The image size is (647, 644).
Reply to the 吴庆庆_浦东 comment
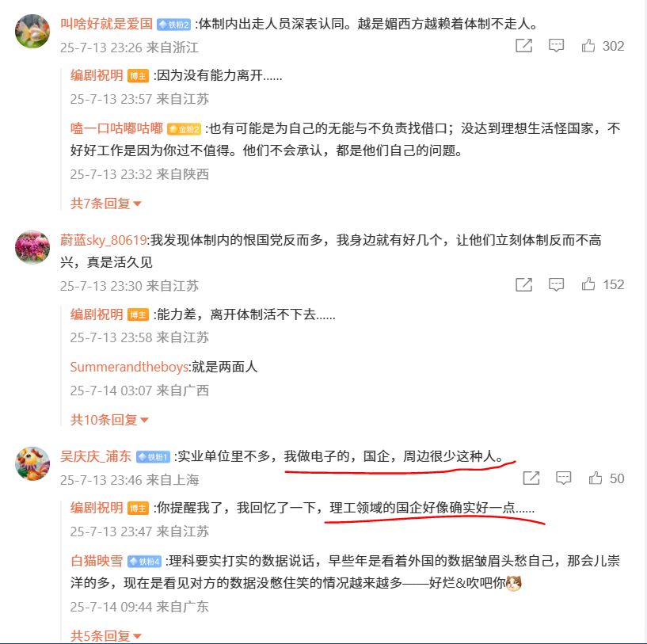(x=563, y=478)
